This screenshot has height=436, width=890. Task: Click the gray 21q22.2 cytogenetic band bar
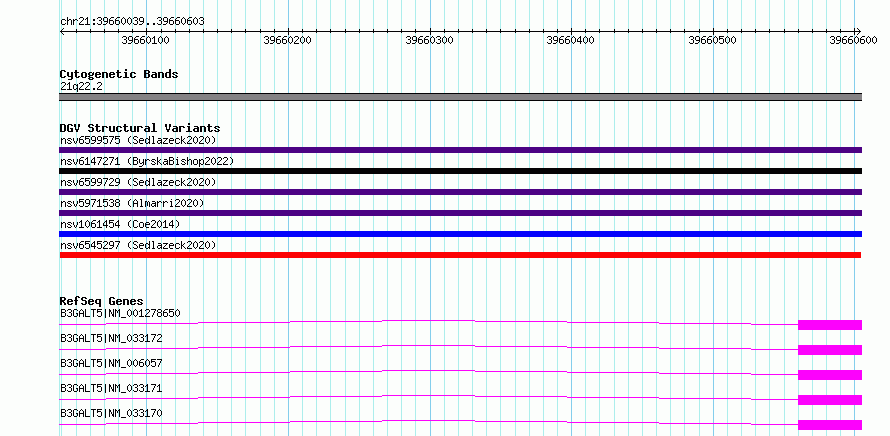click(x=461, y=97)
